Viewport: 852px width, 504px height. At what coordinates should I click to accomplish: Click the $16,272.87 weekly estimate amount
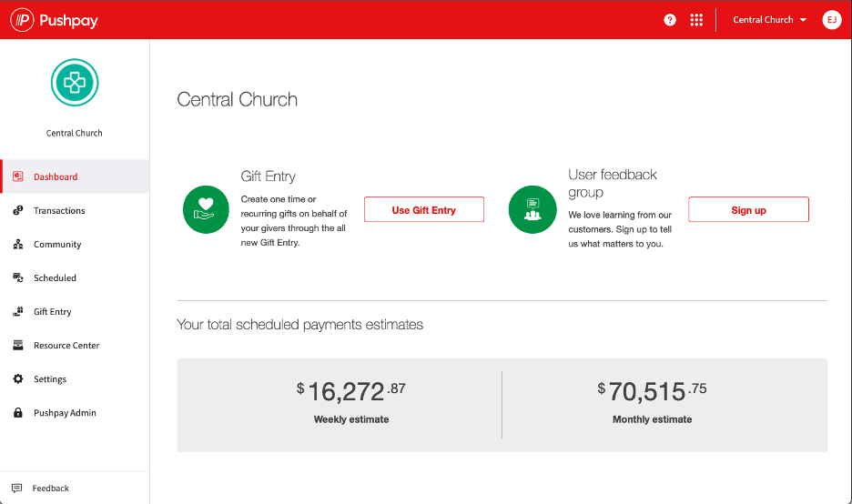351,391
